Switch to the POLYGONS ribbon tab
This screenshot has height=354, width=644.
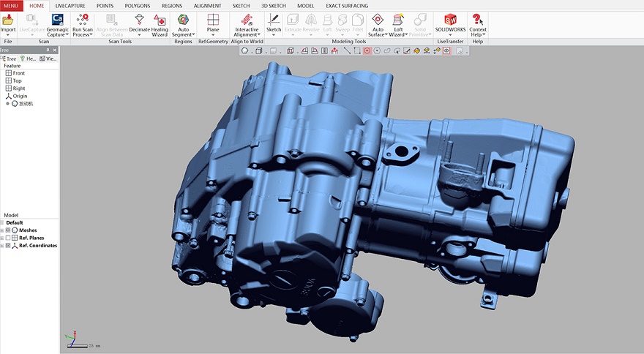click(x=138, y=5)
